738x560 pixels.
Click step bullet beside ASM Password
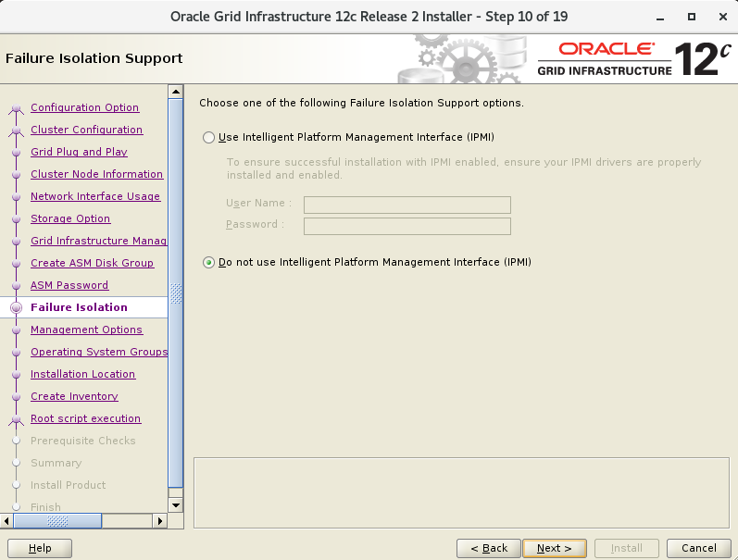point(16,286)
